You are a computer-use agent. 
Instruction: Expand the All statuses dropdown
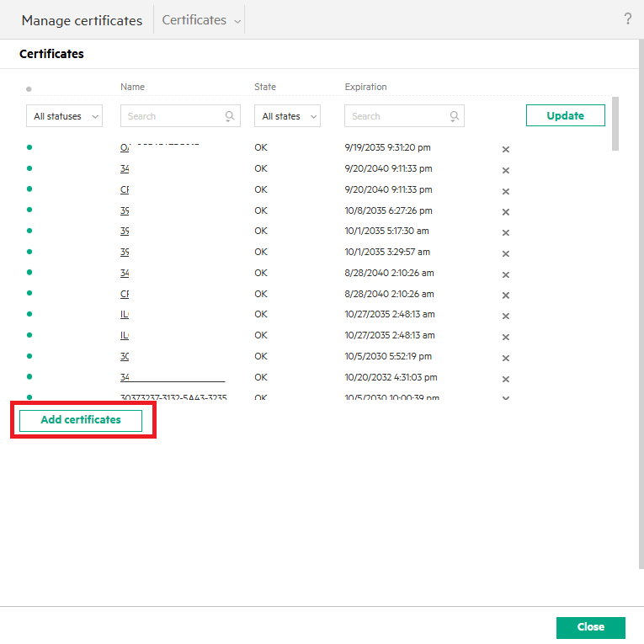(64, 116)
